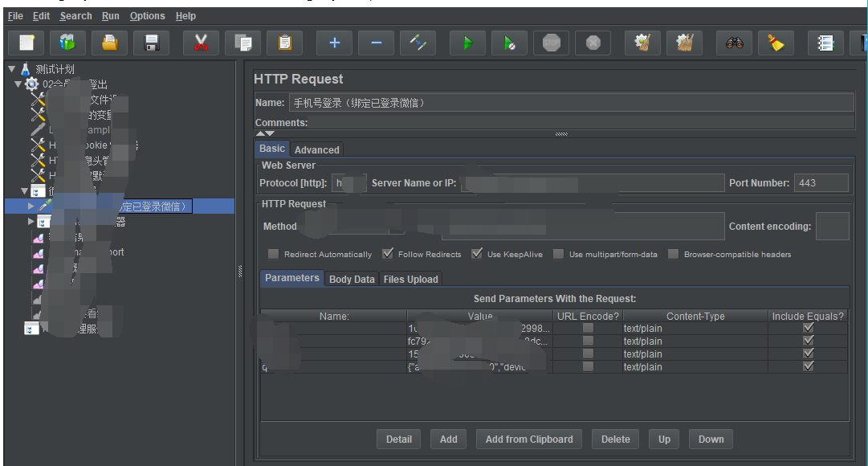Image resolution: width=868 pixels, height=466 pixels.
Task: Toggle URL Encode in last parameter row
Action: point(588,366)
